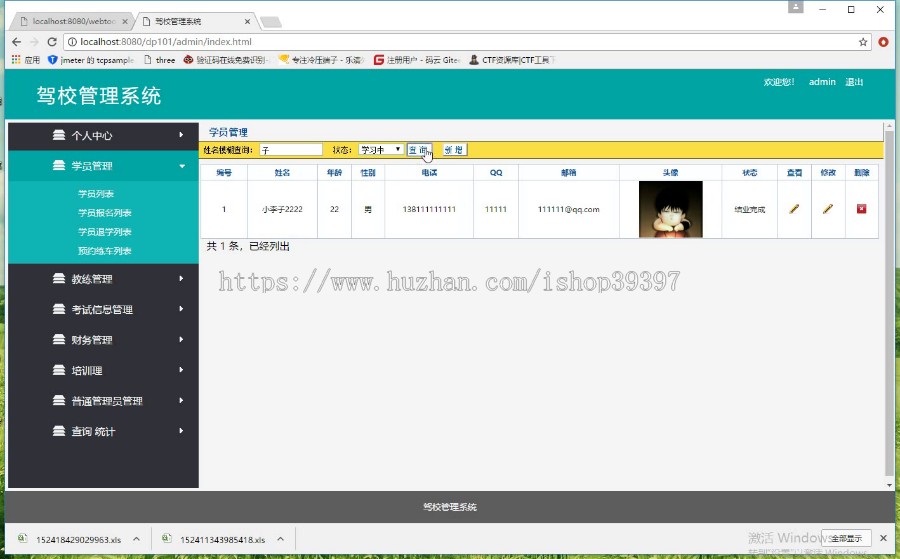Expand the 考试信息管理 menu arrow
Screen dimensions: 900x559
click(x=181, y=309)
